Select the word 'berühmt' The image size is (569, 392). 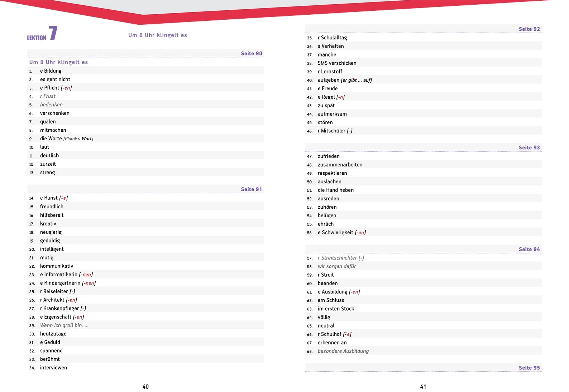coord(50,359)
